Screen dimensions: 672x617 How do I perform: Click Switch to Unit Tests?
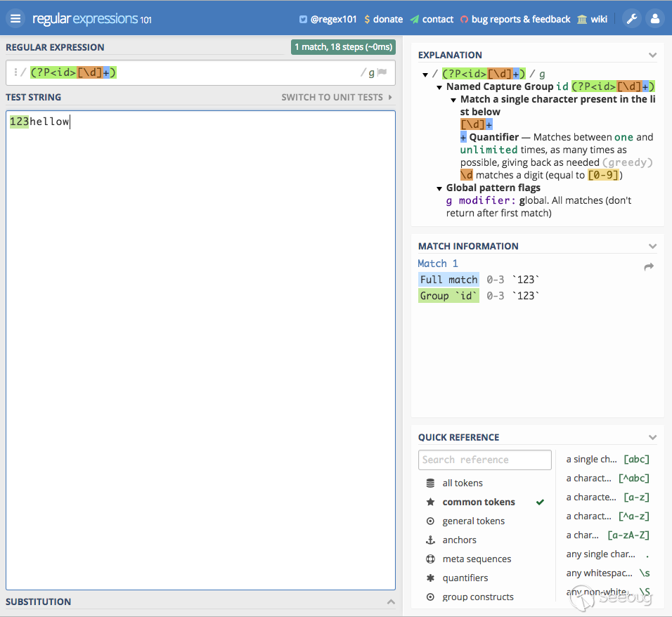[x=337, y=97]
